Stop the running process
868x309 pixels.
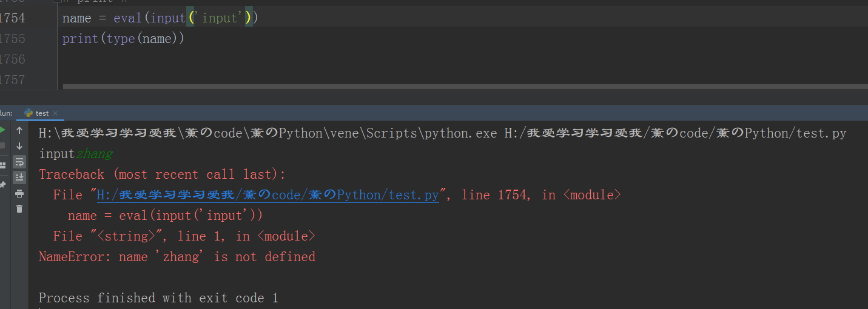point(2,146)
